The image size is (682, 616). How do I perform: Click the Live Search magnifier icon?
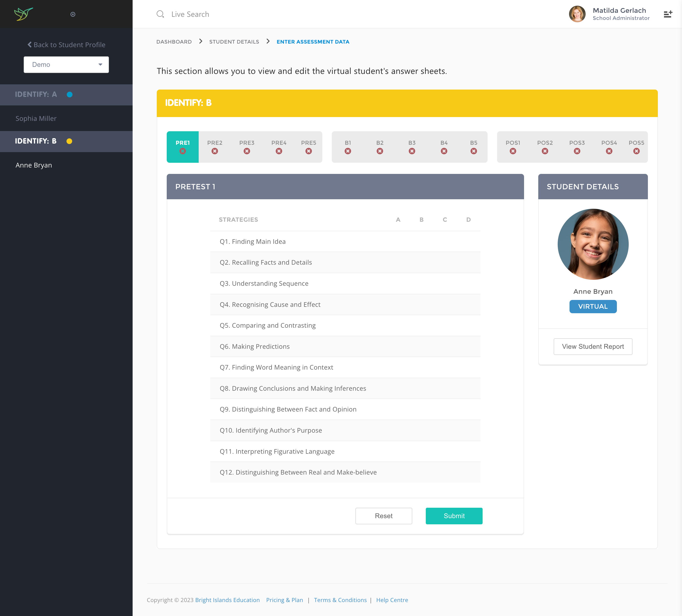(160, 14)
